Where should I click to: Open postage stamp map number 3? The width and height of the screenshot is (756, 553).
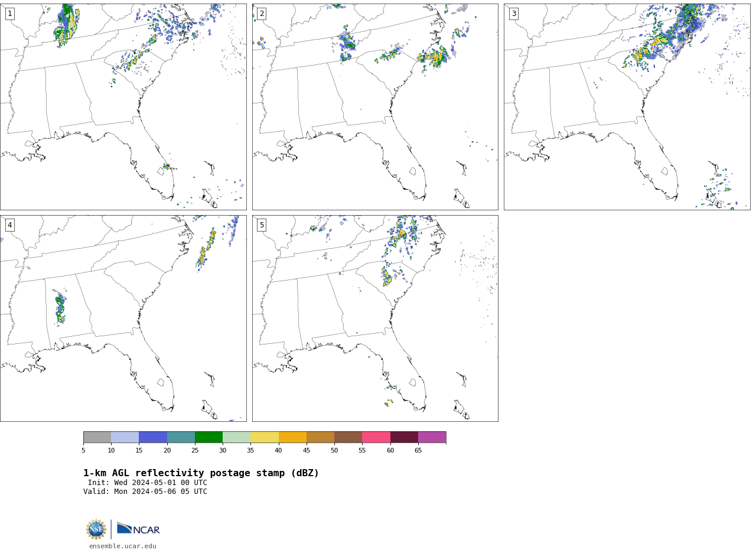[627, 107]
